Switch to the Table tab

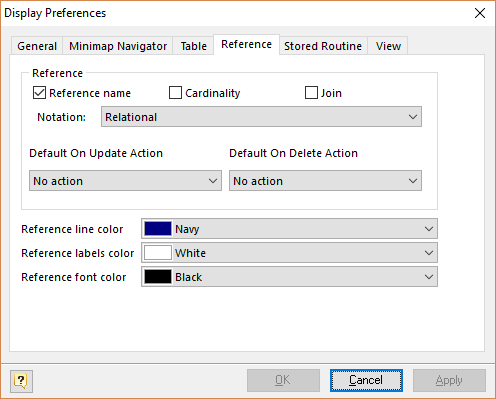coord(193,46)
